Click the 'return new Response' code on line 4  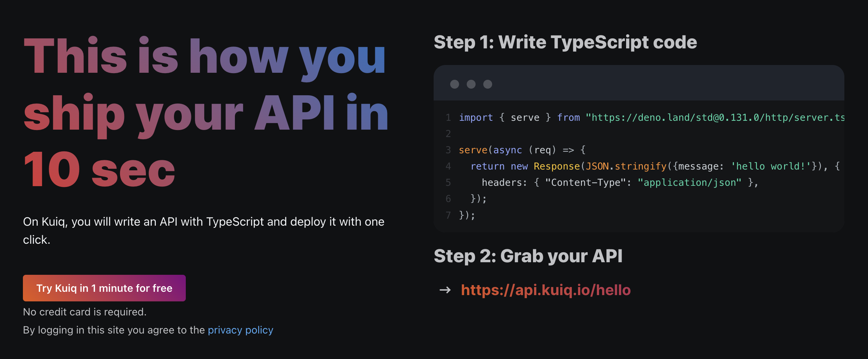click(525, 166)
